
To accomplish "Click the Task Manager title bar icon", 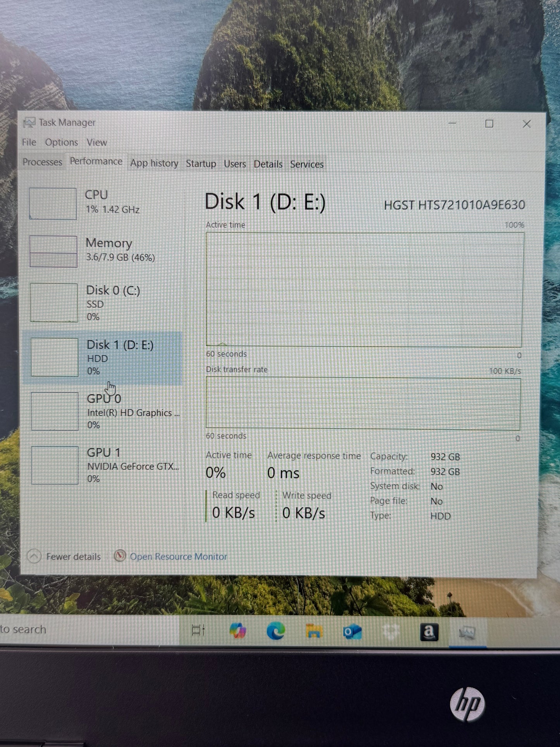I will point(29,122).
